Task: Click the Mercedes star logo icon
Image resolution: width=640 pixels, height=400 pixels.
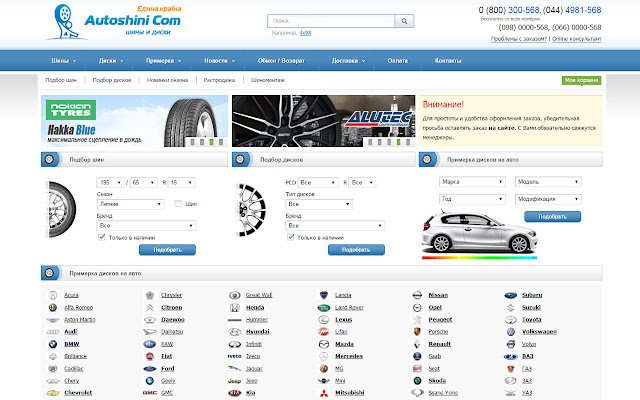Action: pos(324,356)
